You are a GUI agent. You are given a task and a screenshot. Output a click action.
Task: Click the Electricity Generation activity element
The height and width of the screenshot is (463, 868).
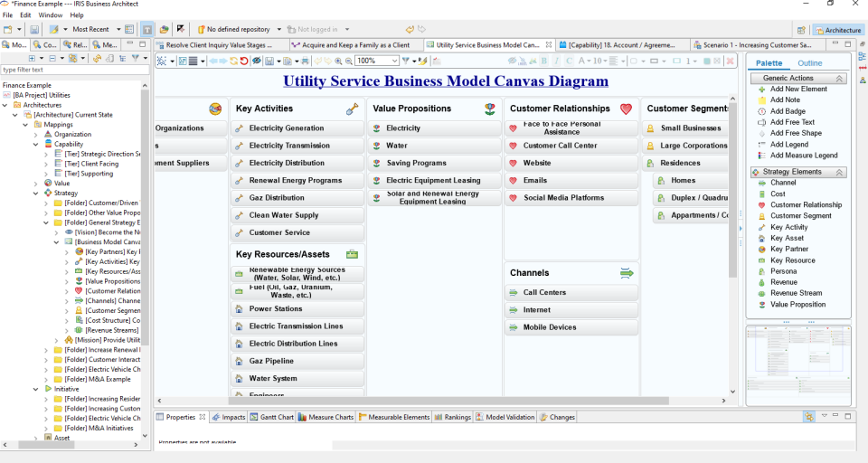[297, 128]
